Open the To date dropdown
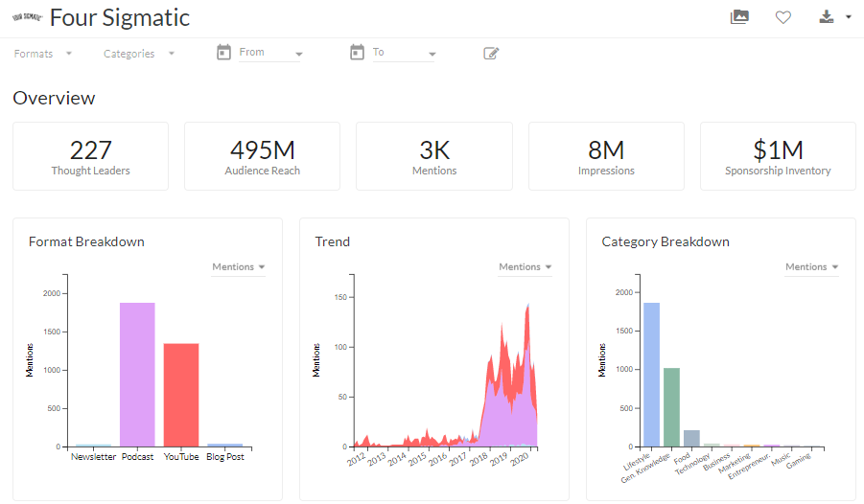This screenshot has height=504, width=864. coord(405,53)
